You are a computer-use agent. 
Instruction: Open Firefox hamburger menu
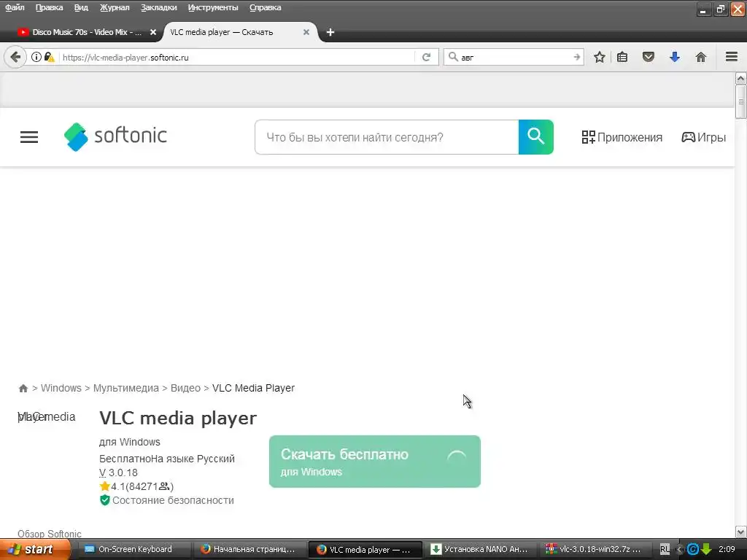click(732, 57)
